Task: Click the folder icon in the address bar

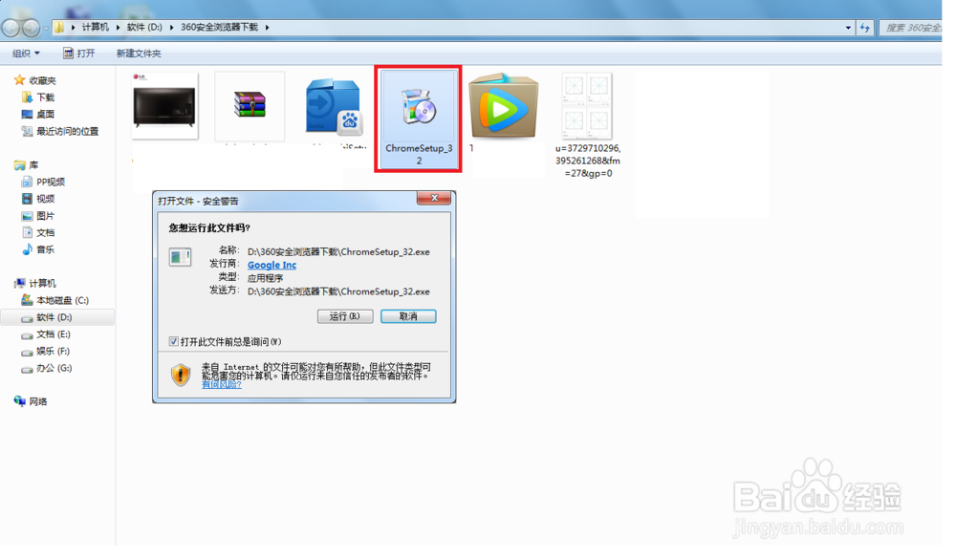Action: tap(59, 28)
